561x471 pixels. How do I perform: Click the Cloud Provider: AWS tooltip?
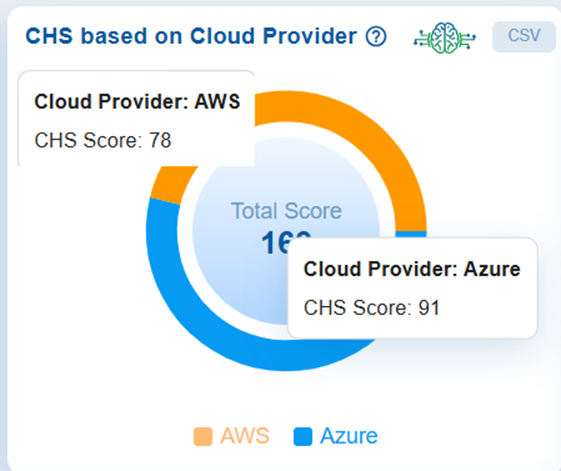(137, 119)
